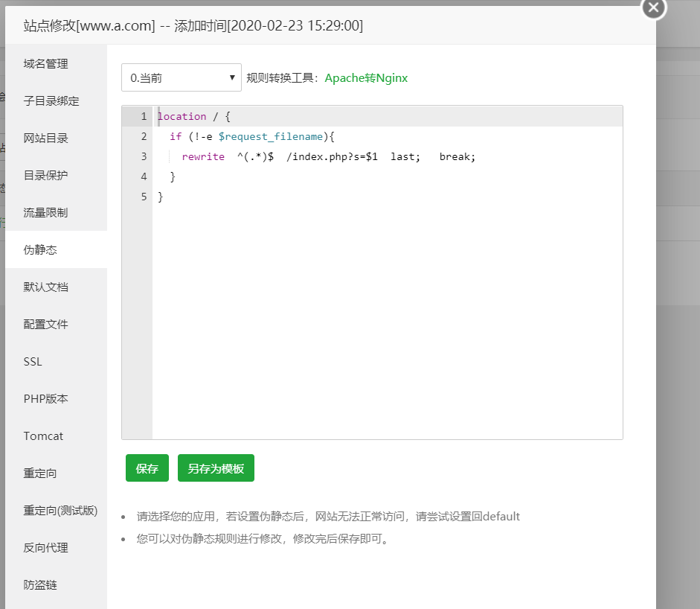Open the 默认文档 tab
This screenshot has height=609, width=700.
tap(46, 287)
